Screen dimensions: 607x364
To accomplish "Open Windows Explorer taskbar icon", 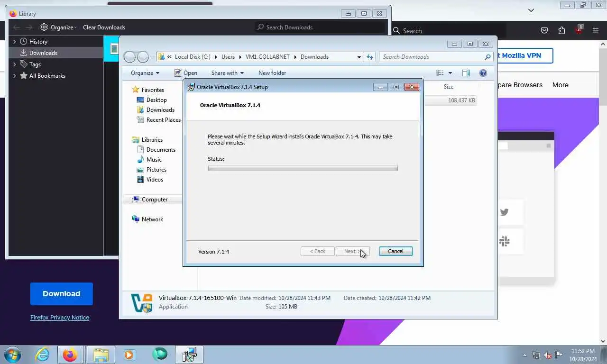I will coord(101,355).
